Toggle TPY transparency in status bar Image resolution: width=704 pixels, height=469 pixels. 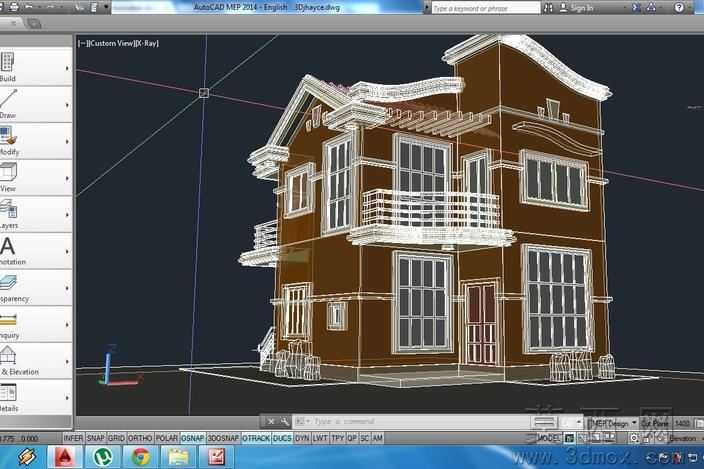pos(337,438)
